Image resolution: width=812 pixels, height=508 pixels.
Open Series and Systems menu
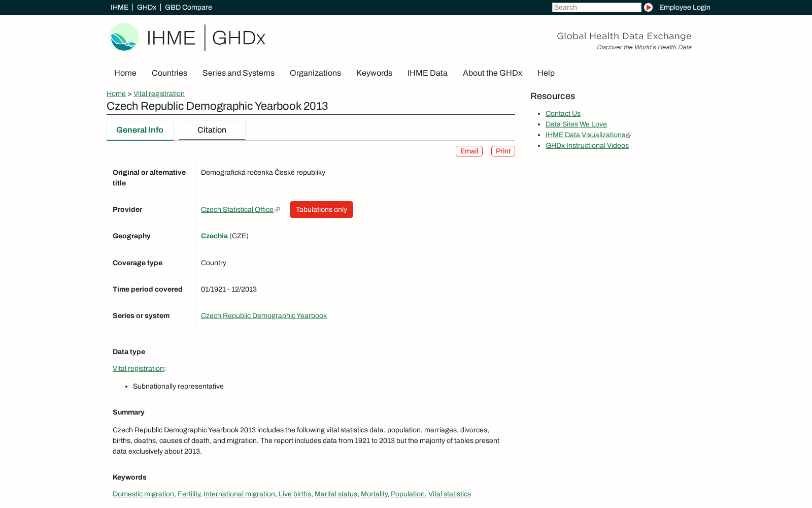pos(239,73)
